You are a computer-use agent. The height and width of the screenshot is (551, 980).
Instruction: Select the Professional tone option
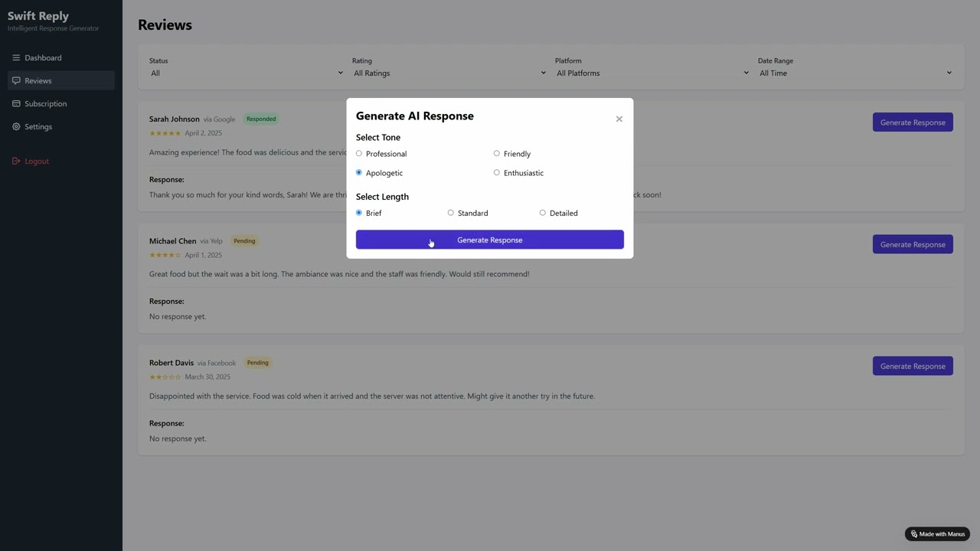click(x=359, y=154)
